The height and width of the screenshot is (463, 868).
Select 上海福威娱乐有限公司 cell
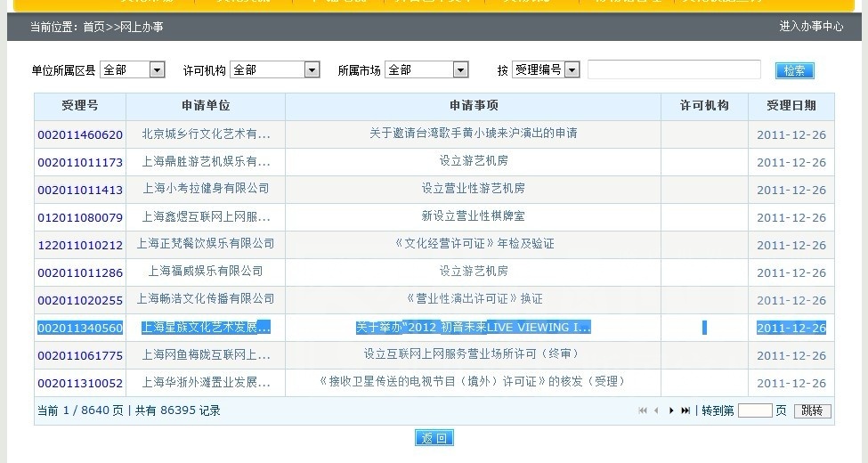point(206,272)
